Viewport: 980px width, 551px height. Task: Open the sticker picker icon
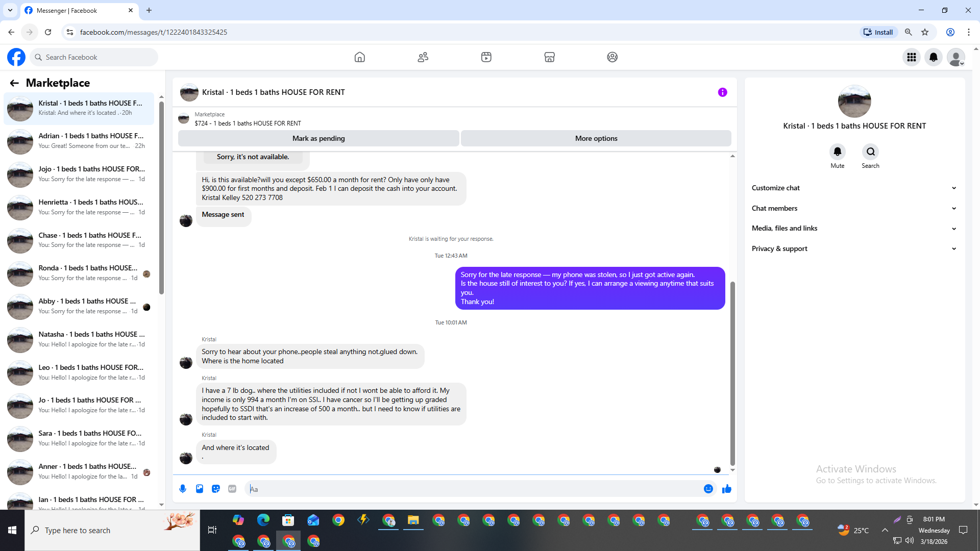point(216,489)
